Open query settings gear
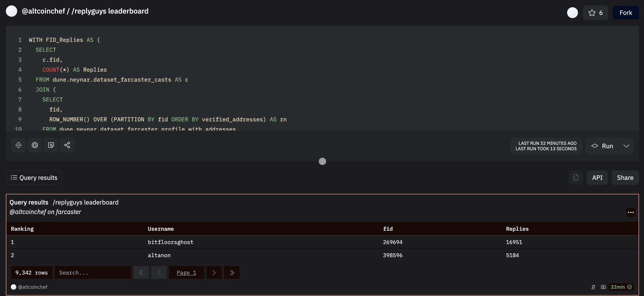Screen dimensions: 644x296 pyautogui.click(x=35, y=145)
